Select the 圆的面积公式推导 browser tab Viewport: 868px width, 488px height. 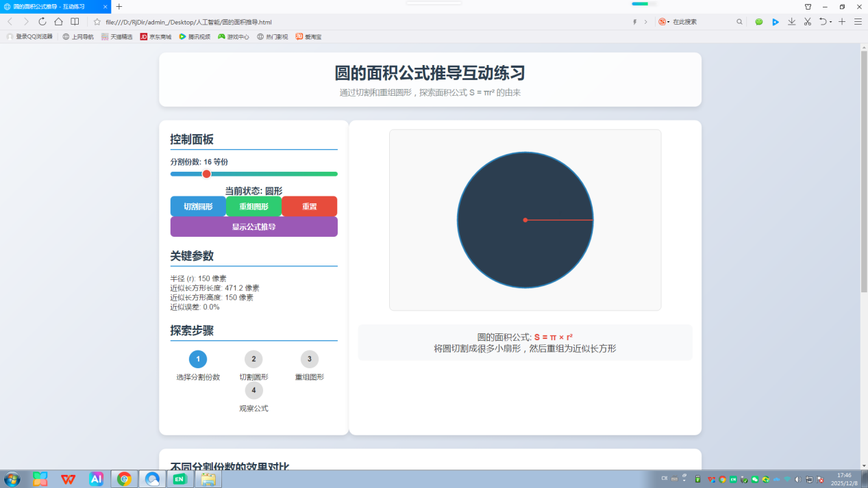[x=48, y=7]
